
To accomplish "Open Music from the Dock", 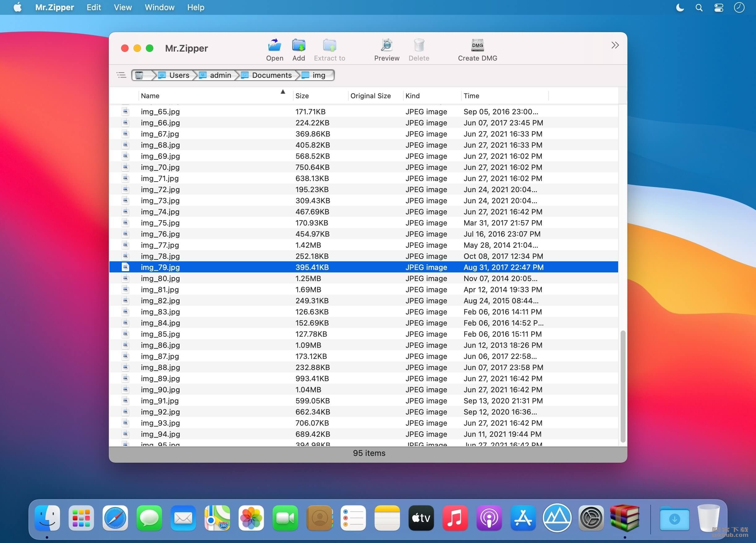I will coord(455,518).
